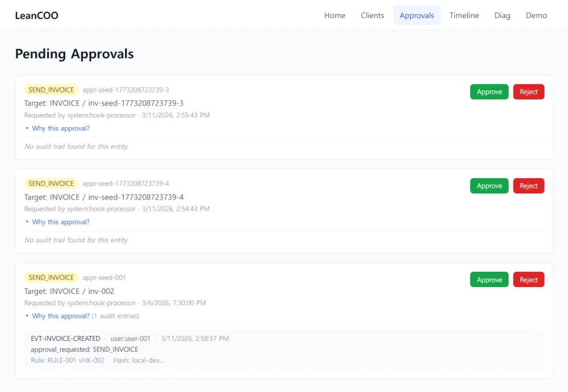Click the request line dated 3/11/2026, 2:55:43 PM

(x=117, y=115)
